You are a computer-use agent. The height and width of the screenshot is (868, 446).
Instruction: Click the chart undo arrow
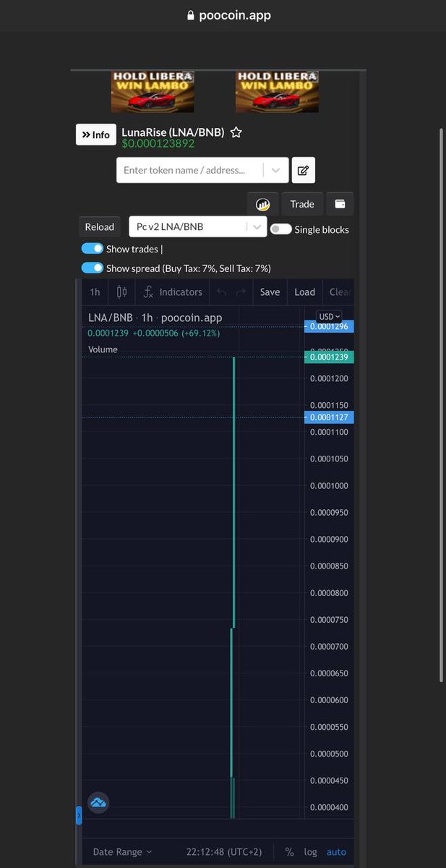[x=221, y=292]
